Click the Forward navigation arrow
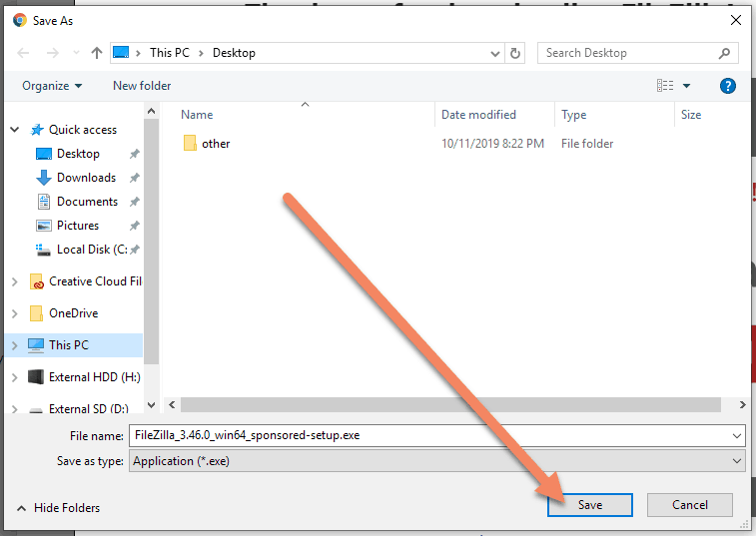The height and width of the screenshot is (536, 756). (x=53, y=53)
